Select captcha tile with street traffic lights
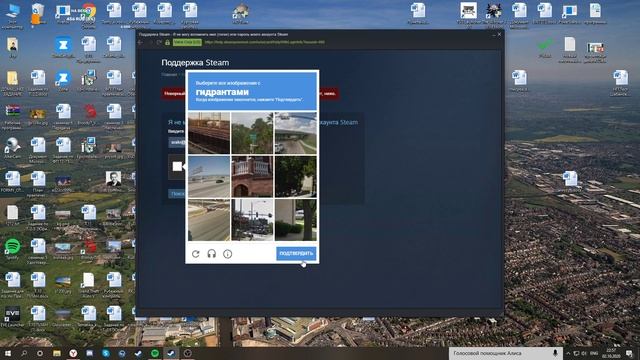 (x=252, y=220)
